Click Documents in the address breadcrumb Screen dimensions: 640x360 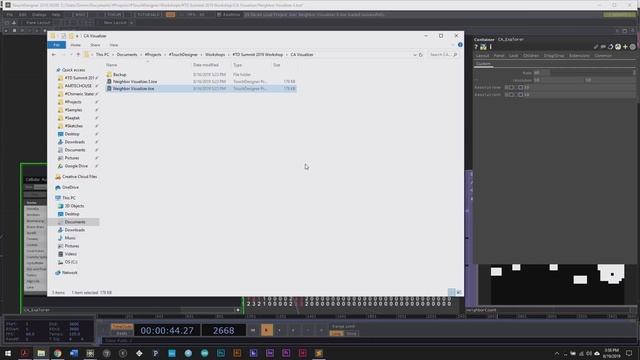tap(127, 55)
